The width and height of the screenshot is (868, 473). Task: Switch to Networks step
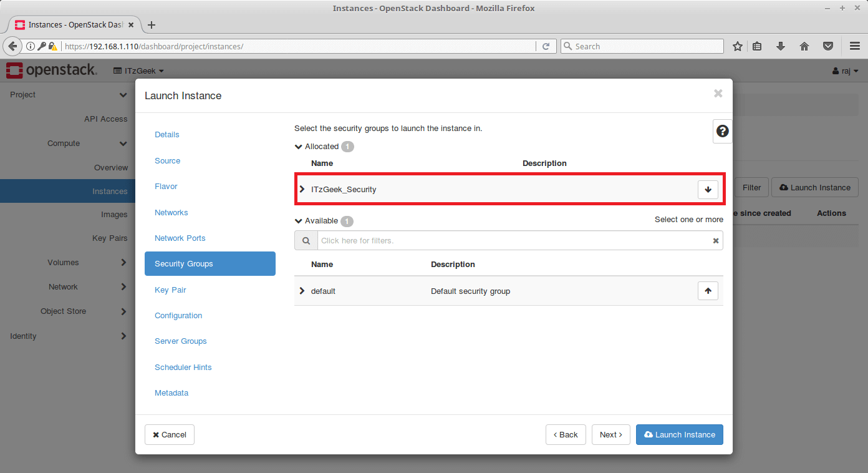171,213
